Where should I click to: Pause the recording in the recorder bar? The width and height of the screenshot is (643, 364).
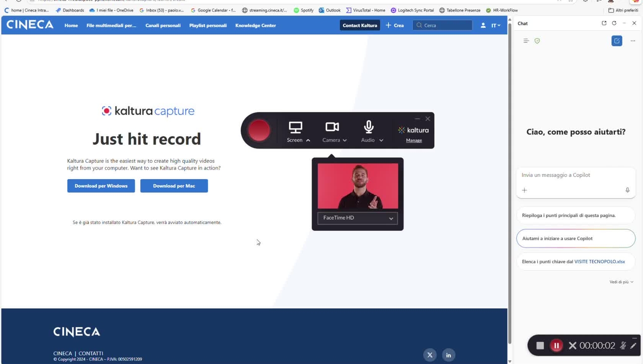pos(556,345)
